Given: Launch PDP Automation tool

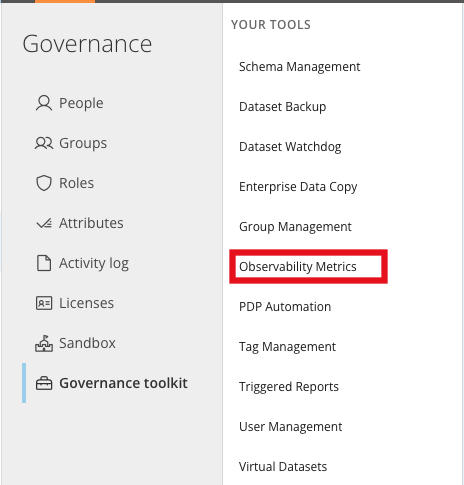Looking at the screenshot, I should 285,307.
